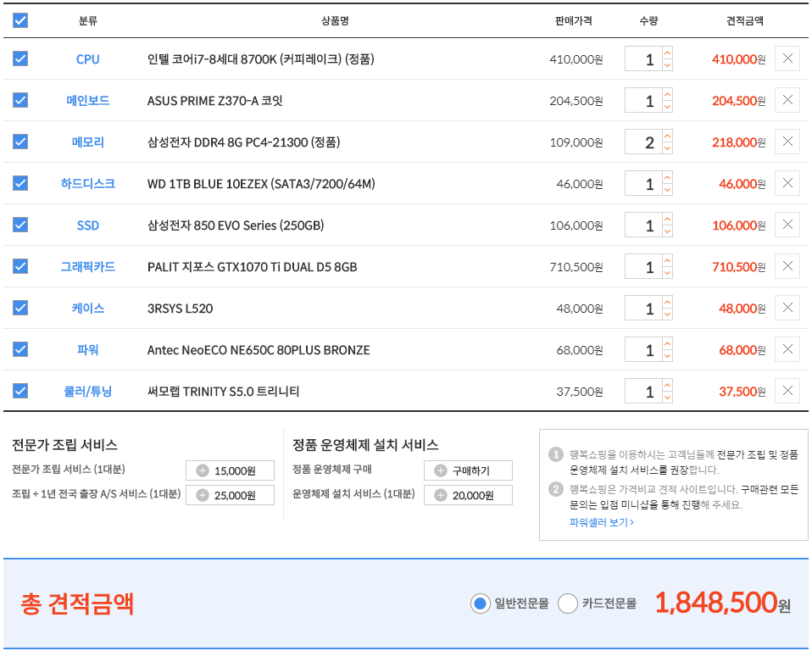Uncheck the CPU row checkbox
812x651 pixels.
click(20, 58)
